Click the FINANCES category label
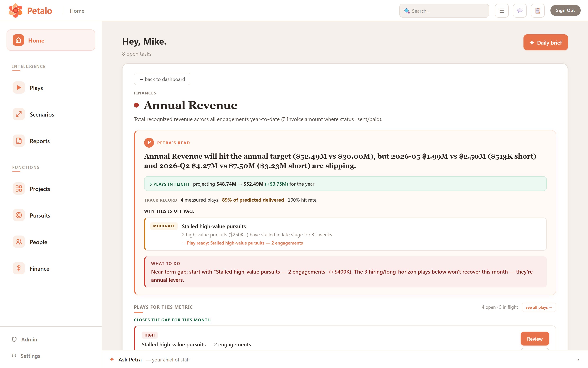This screenshot has width=588, height=368. 145,93
